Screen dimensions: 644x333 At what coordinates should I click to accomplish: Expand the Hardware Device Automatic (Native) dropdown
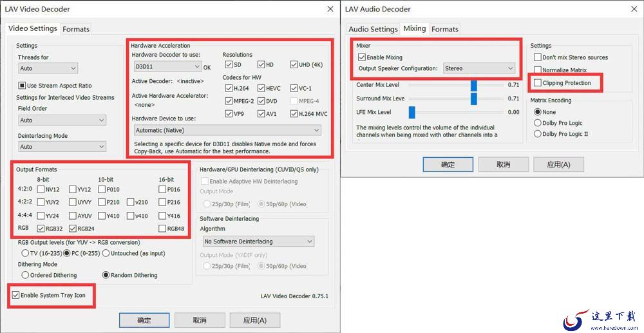pos(227,130)
